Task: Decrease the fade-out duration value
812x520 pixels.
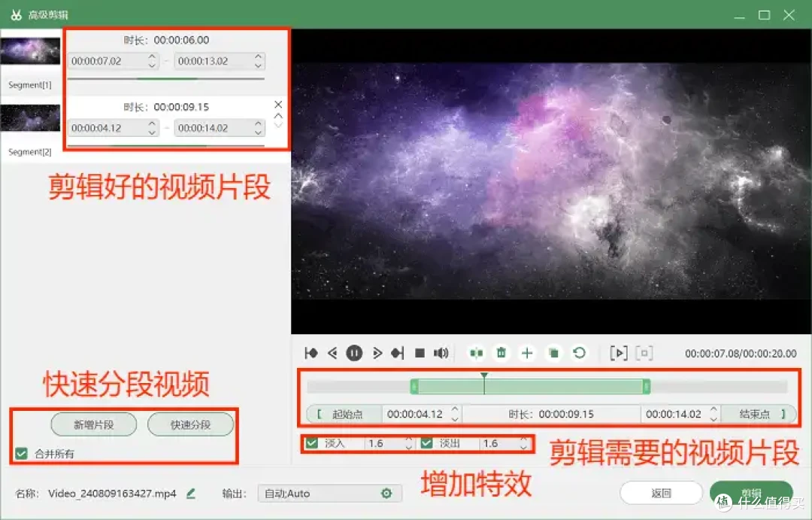Action: (523, 448)
